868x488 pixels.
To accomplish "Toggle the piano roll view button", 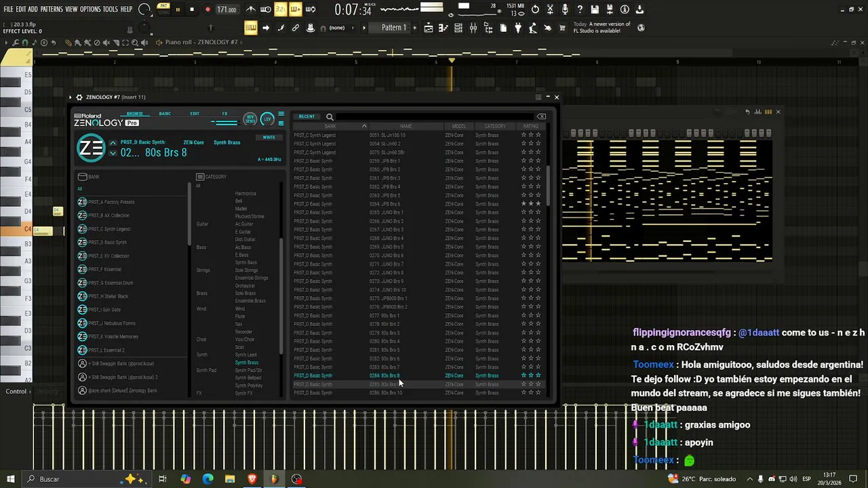I will pos(443,28).
